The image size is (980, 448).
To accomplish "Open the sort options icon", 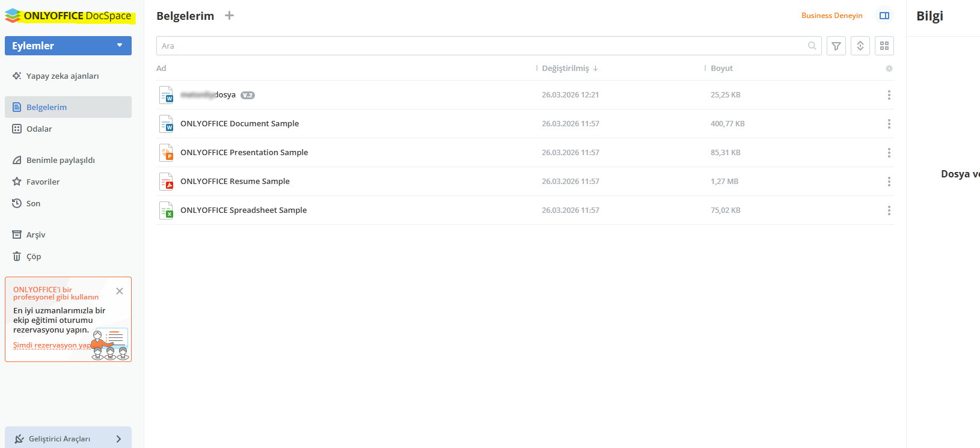I will coord(860,46).
